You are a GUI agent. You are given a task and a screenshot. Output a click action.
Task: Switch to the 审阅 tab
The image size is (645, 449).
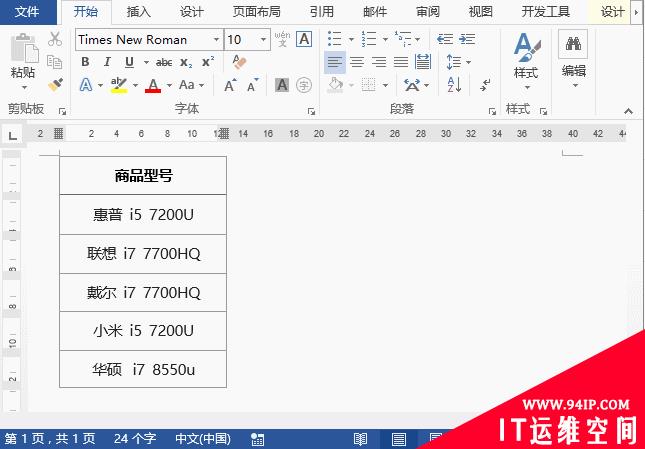[x=428, y=12]
